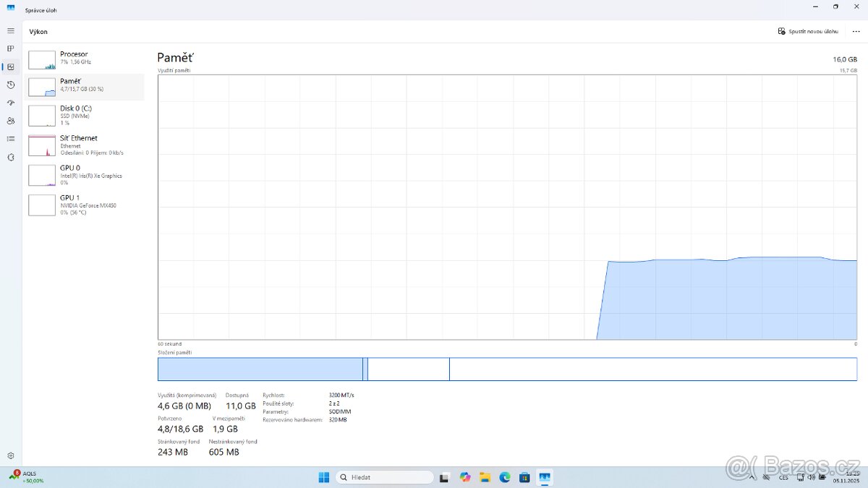Select Síť Ethernet performance entry
Screen dimensions: 868x488
point(84,145)
